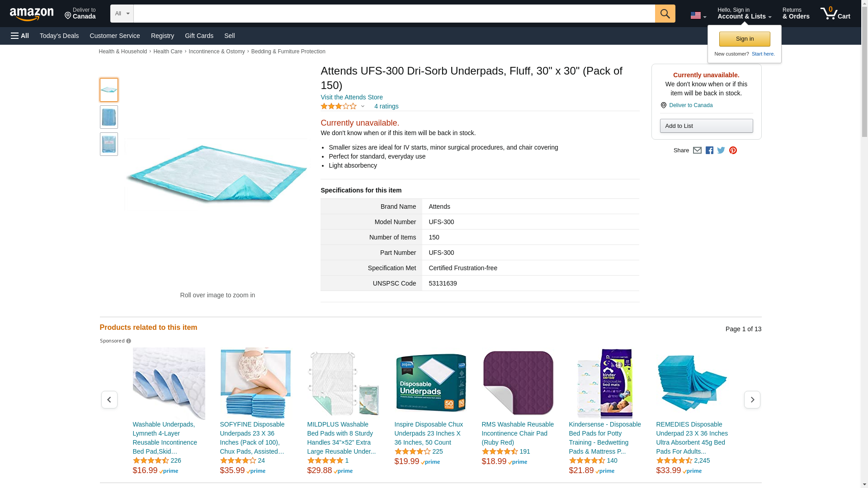Expand the language flag selector

pyautogui.click(x=698, y=15)
